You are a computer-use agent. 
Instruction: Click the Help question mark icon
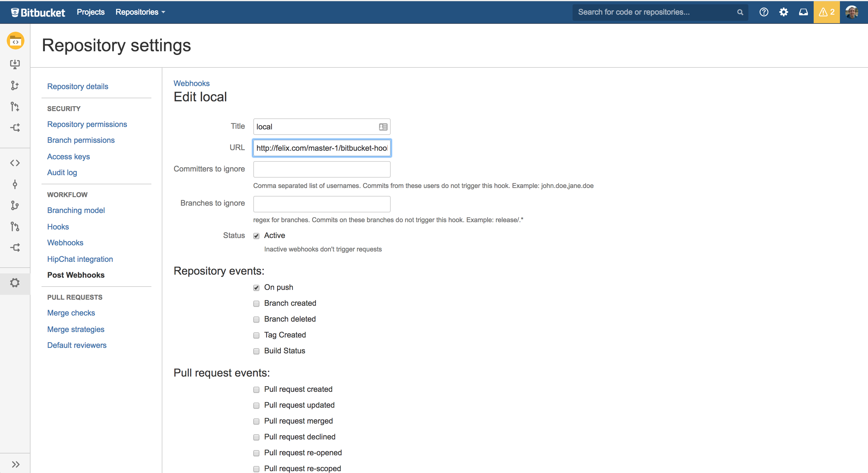[764, 12]
